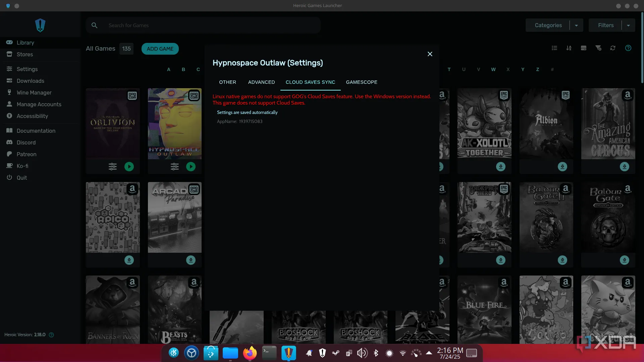Open Bluetooth tray icon
This screenshot has width=644, height=362.
click(376, 353)
